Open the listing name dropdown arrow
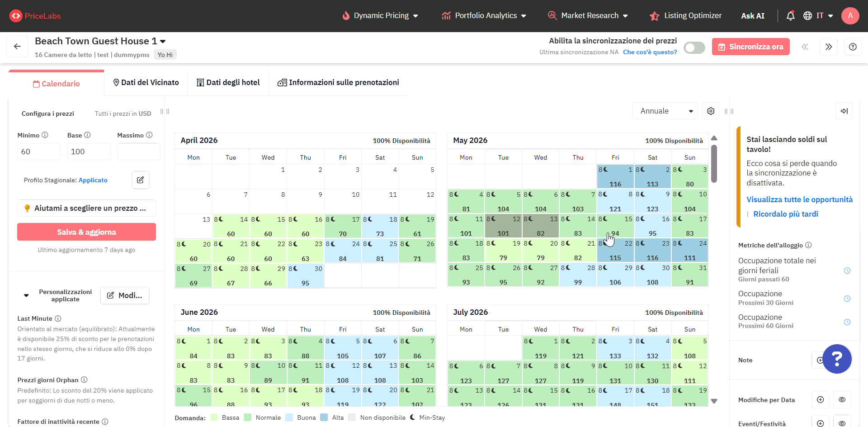Image resolution: width=868 pixels, height=427 pixels. 163,41
